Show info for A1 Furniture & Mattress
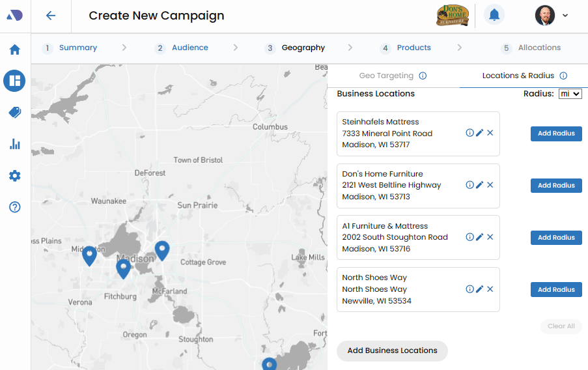The image size is (588, 370). 469,237
